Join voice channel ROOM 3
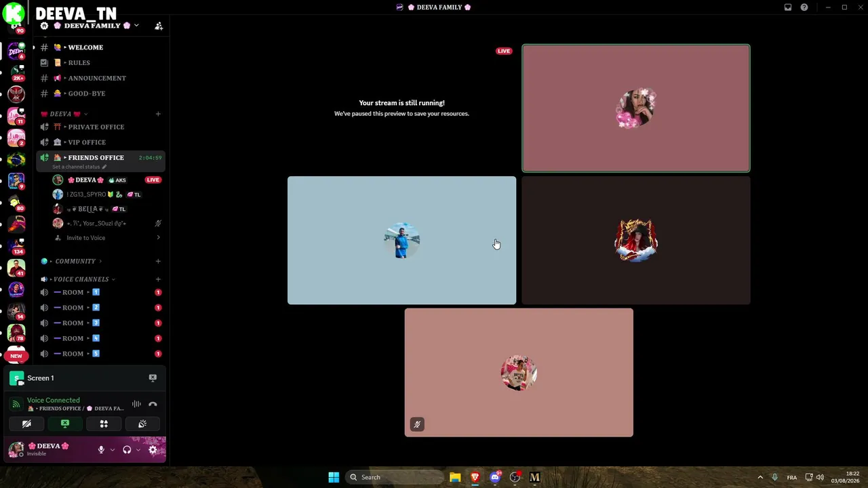868x488 pixels. [100, 323]
